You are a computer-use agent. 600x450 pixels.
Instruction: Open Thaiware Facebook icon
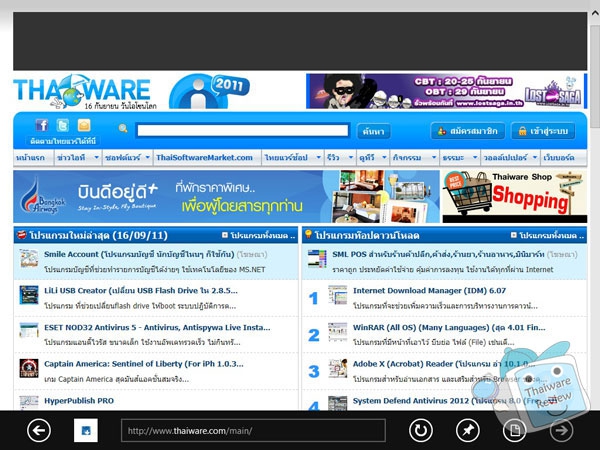point(42,125)
